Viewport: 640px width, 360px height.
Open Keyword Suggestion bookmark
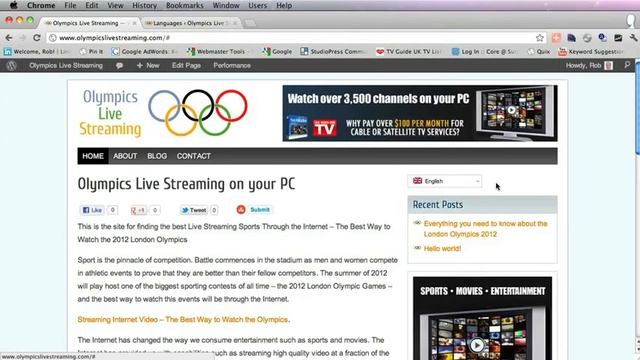coord(591,51)
